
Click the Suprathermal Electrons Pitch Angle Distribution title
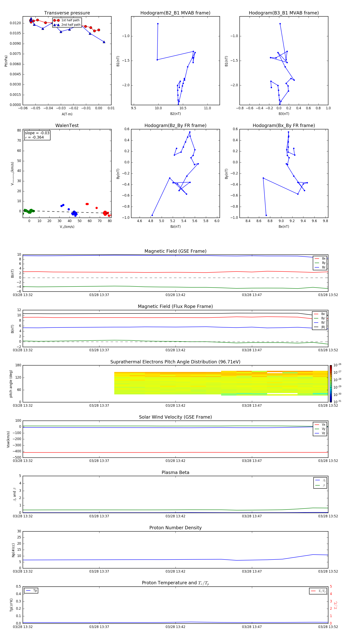[175, 362]
